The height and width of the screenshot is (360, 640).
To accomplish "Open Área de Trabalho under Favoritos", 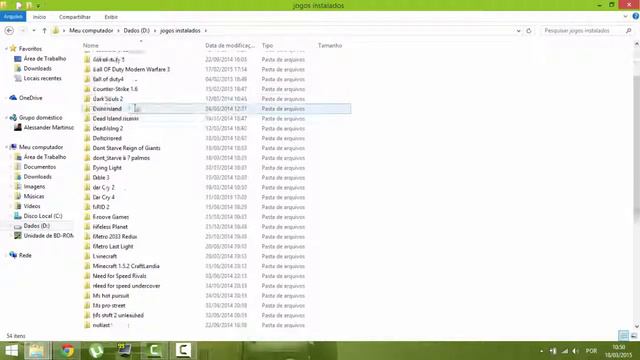I will pyautogui.click(x=44, y=59).
